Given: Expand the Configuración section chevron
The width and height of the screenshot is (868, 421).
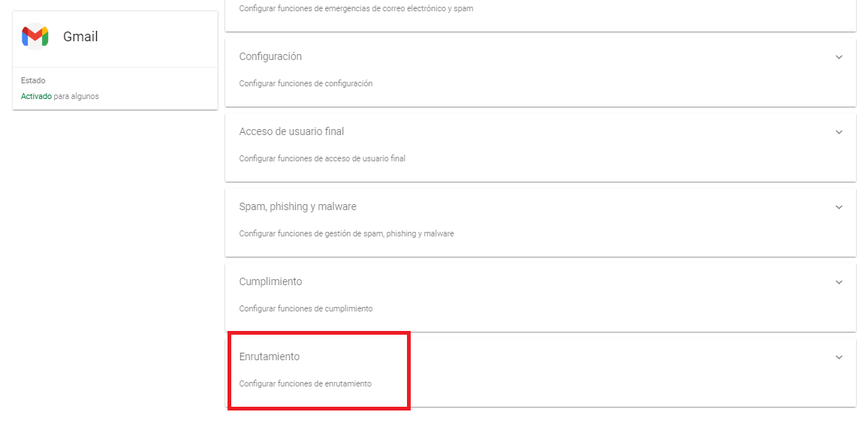Looking at the screenshot, I should tap(839, 57).
